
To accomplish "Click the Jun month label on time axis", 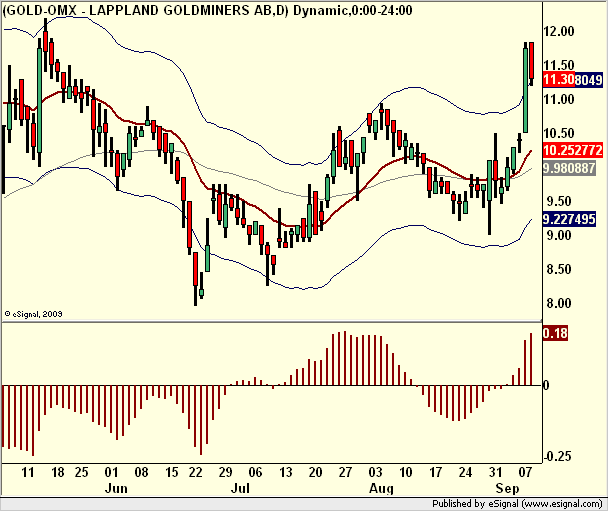I will coord(116,488).
